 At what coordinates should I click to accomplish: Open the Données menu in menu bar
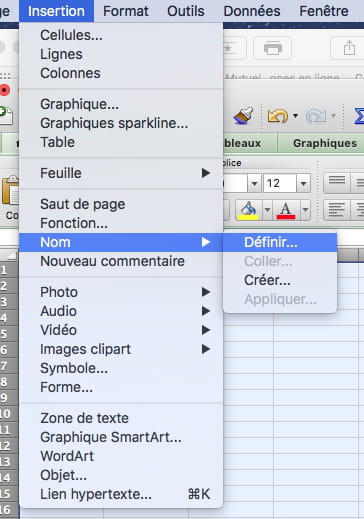pos(252,11)
